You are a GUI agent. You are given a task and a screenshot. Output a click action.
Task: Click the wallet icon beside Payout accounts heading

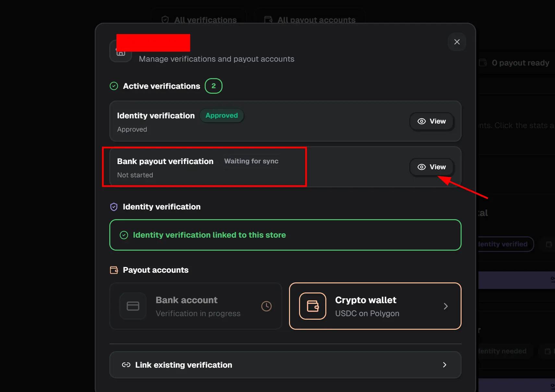114,270
